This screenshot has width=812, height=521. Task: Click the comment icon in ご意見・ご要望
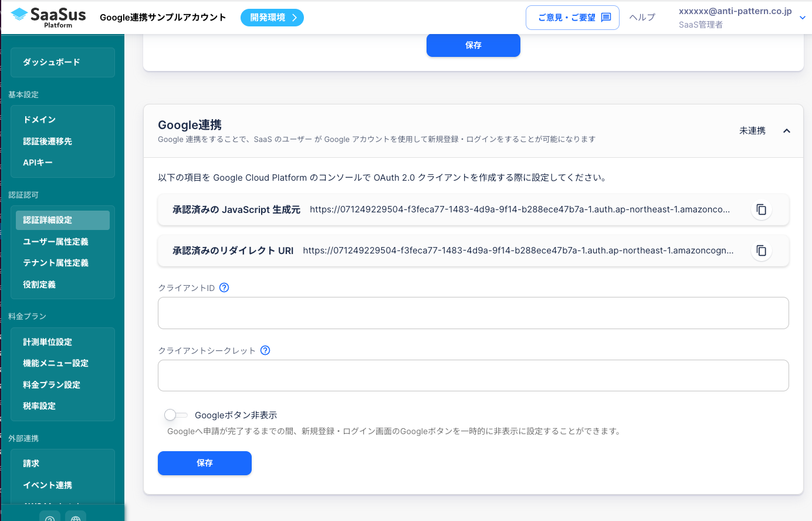click(x=606, y=18)
